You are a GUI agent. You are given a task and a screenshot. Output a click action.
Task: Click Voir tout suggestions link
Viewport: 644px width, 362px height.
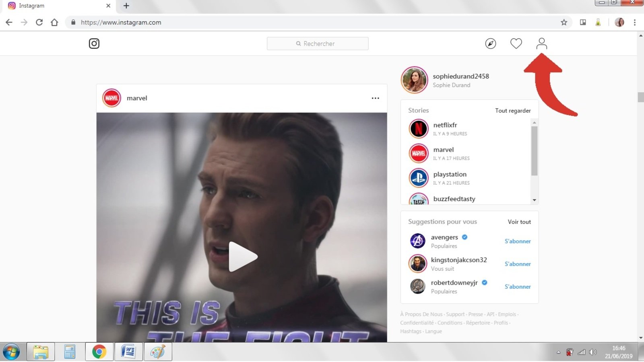(519, 222)
